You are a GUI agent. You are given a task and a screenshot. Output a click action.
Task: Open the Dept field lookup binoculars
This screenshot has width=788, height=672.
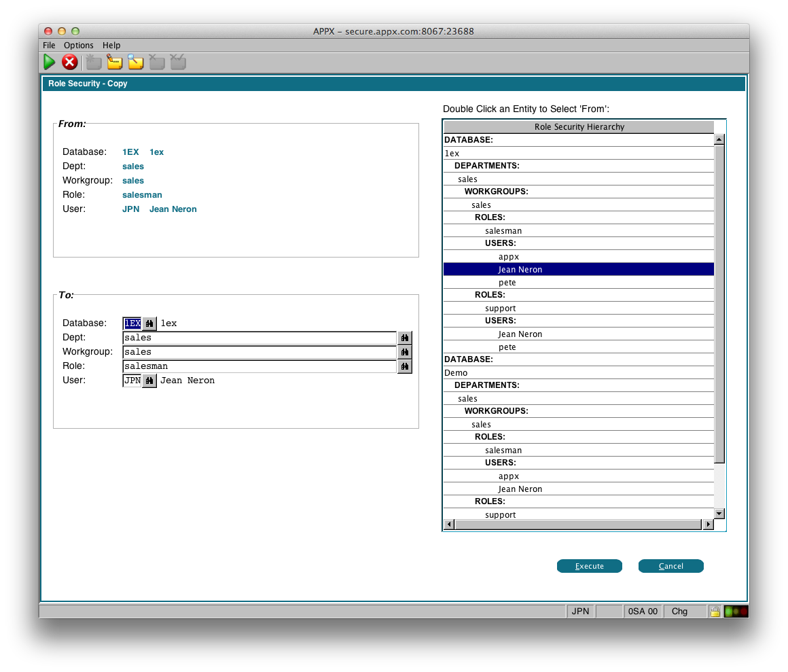pyautogui.click(x=404, y=338)
